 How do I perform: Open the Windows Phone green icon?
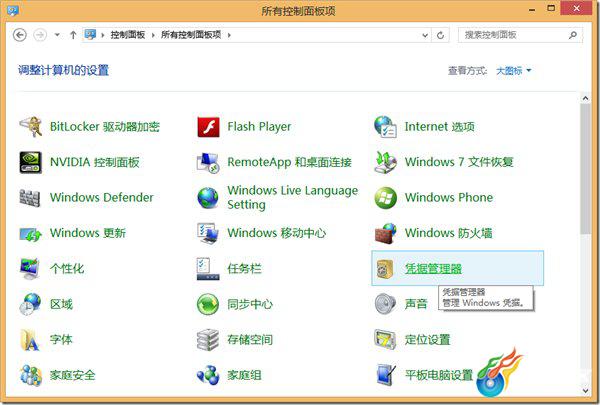[x=385, y=198]
